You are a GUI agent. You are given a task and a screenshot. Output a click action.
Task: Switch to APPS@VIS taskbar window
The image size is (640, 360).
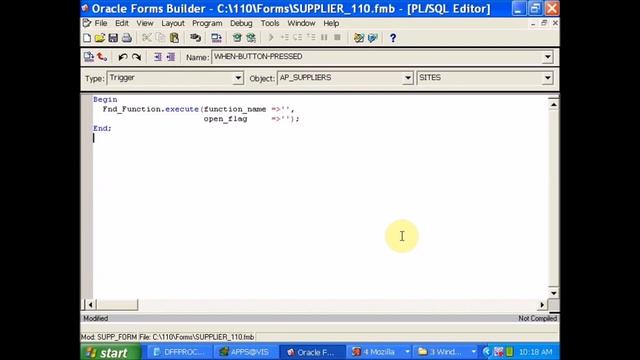pyautogui.click(x=245, y=352)
